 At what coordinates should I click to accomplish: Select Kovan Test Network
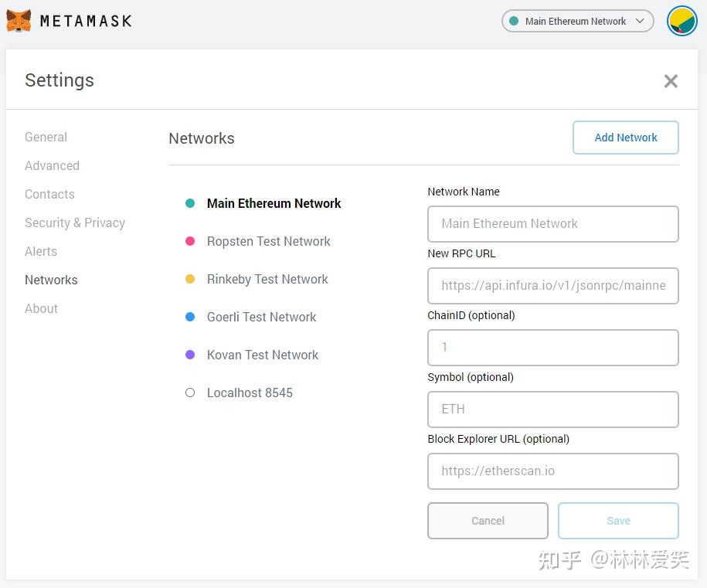click(263, 355)
